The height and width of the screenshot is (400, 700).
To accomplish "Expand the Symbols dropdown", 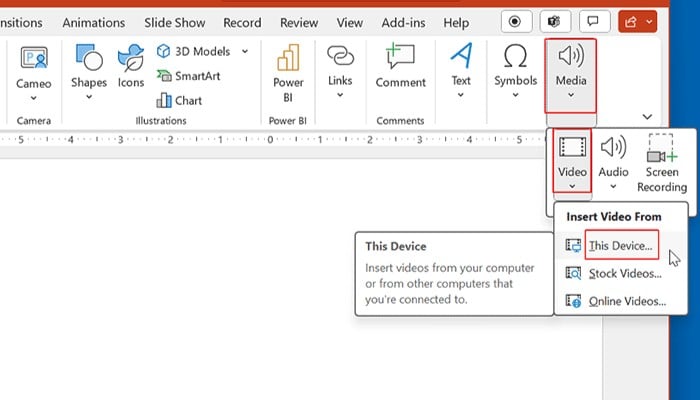I will click(515, 70).
